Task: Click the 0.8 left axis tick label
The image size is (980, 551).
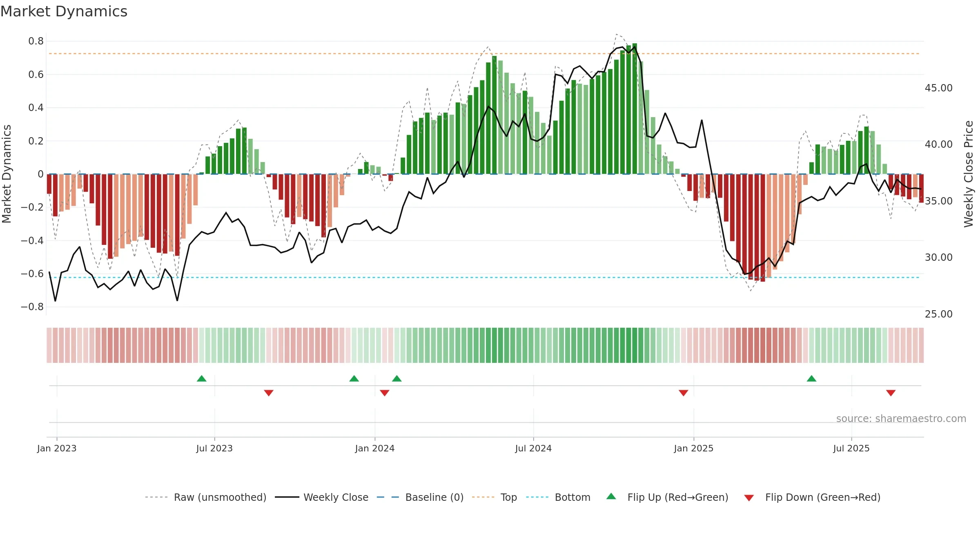Action: pos(36,41)
